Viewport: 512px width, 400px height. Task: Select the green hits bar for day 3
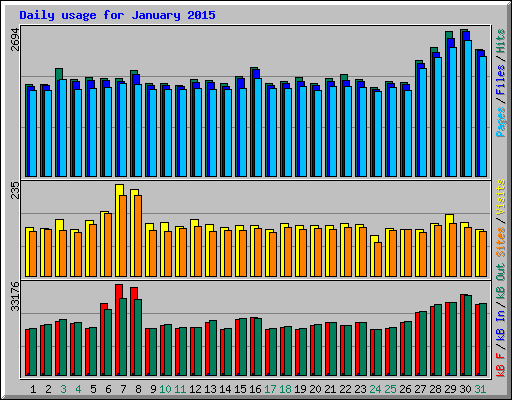tap(59, 74)
